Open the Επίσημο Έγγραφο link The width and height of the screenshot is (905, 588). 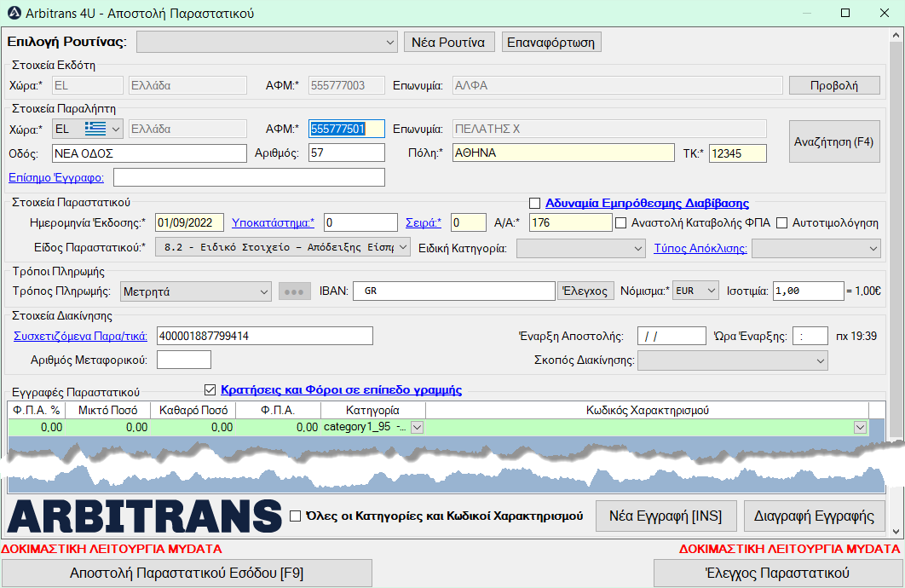(x=56, y=178)
